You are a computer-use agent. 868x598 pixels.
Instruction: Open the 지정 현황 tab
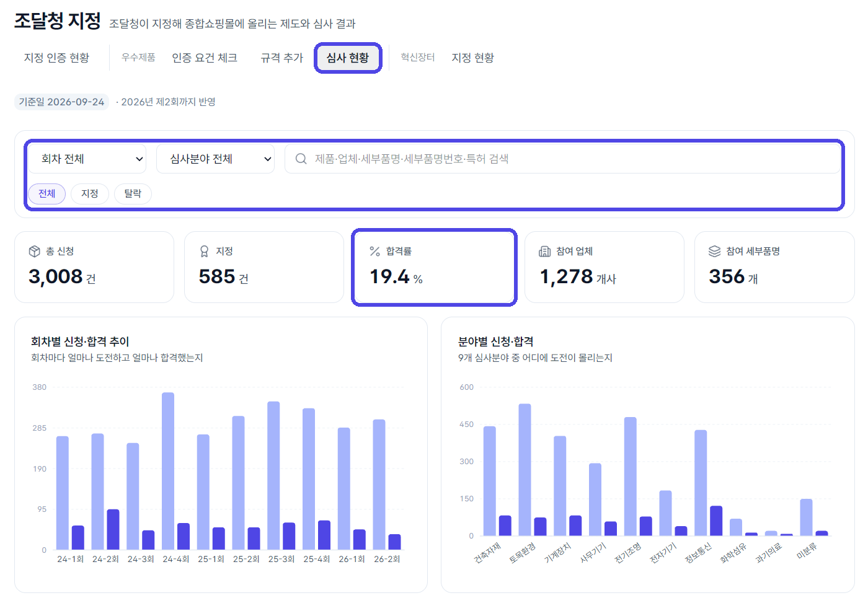pos(473,58)
